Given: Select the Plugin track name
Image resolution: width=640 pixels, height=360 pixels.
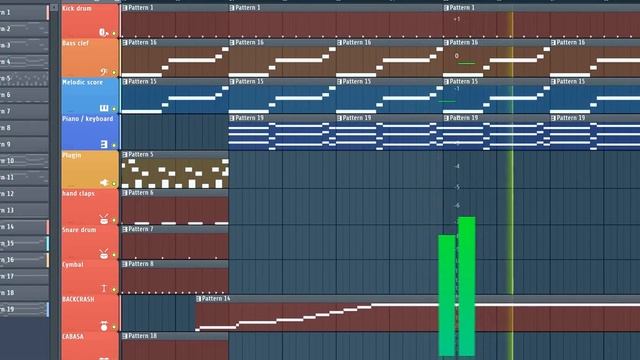Looking at the screenshot, I should [x=71, y=155].
